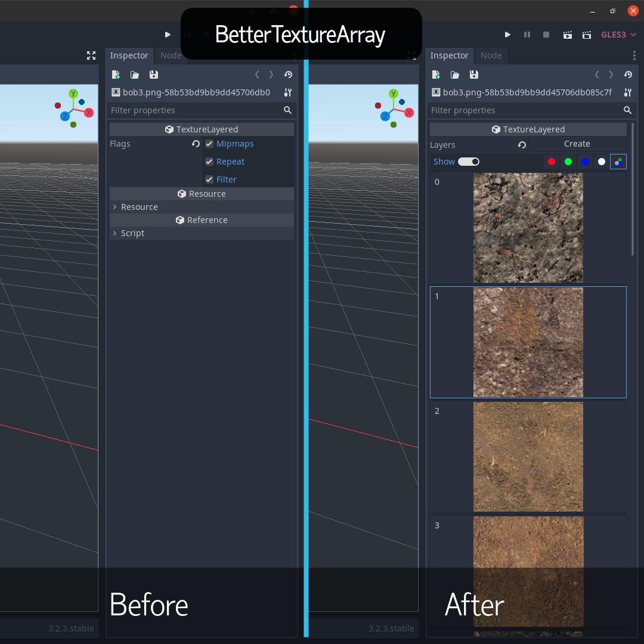
Task: Click the play custom scene clapperboard icon
Action: 587,35
